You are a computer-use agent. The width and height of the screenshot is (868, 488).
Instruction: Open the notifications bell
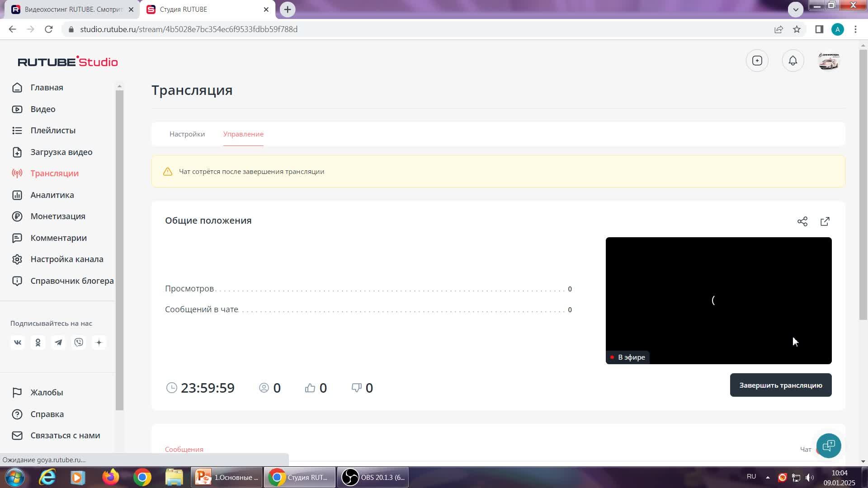(x=793, y=61)
